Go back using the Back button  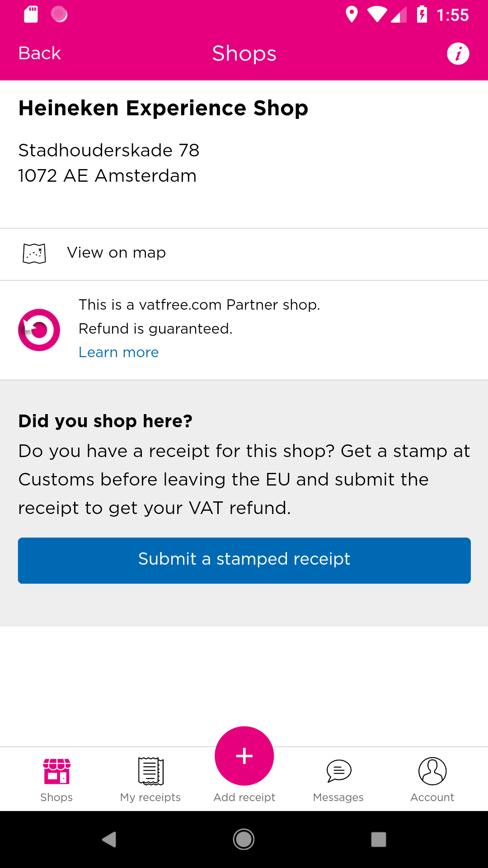click(x=40, y=53)
